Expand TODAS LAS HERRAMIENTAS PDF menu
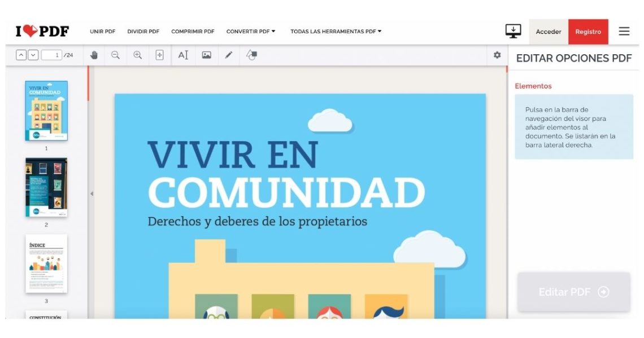The image size is (644, 338). click(337, 32)
